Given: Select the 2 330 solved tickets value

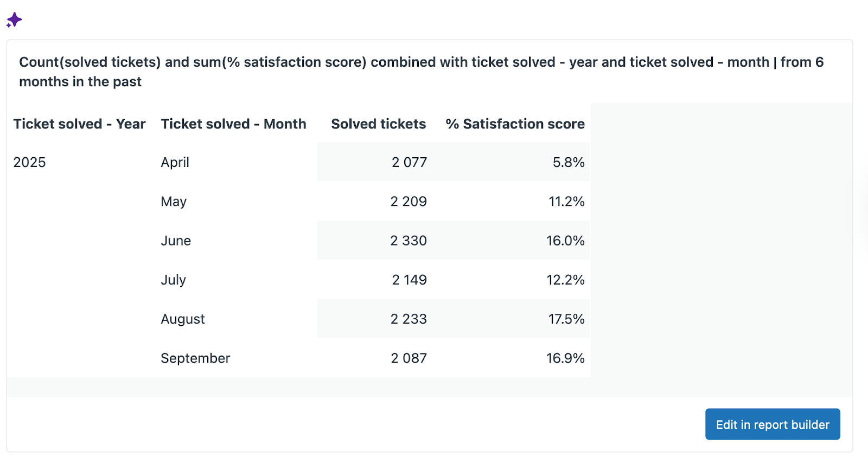Looking at the screenshot, I should [x=409, y=241].
